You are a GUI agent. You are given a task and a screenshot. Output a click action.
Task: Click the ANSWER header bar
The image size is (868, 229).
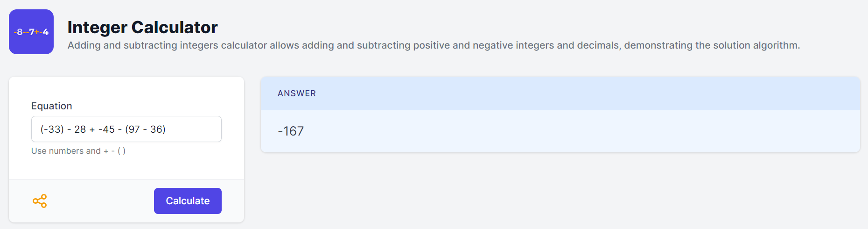tap(560, 93)
